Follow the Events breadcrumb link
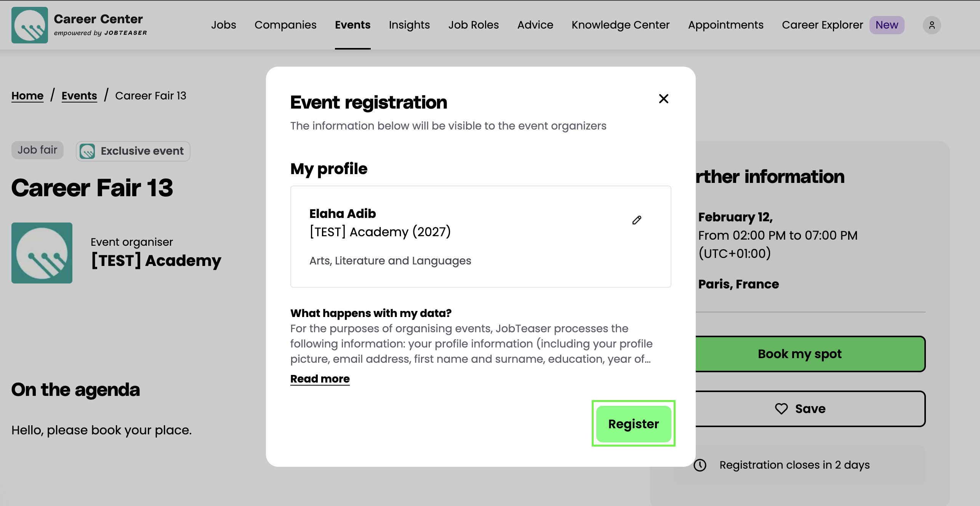980x506 pixels. click(x=79, y=96)
